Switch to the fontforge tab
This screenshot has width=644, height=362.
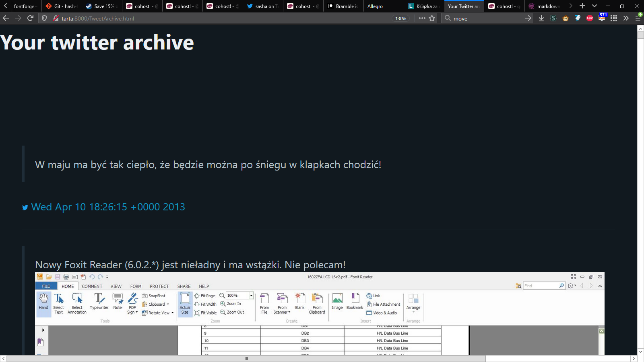[x=24, y=6]
